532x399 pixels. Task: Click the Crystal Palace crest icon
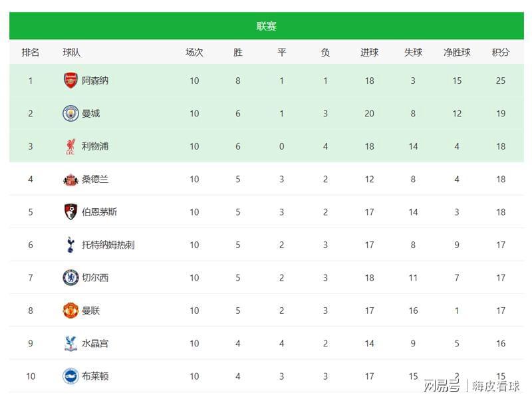pyautogui.click(x=70, y=343)
